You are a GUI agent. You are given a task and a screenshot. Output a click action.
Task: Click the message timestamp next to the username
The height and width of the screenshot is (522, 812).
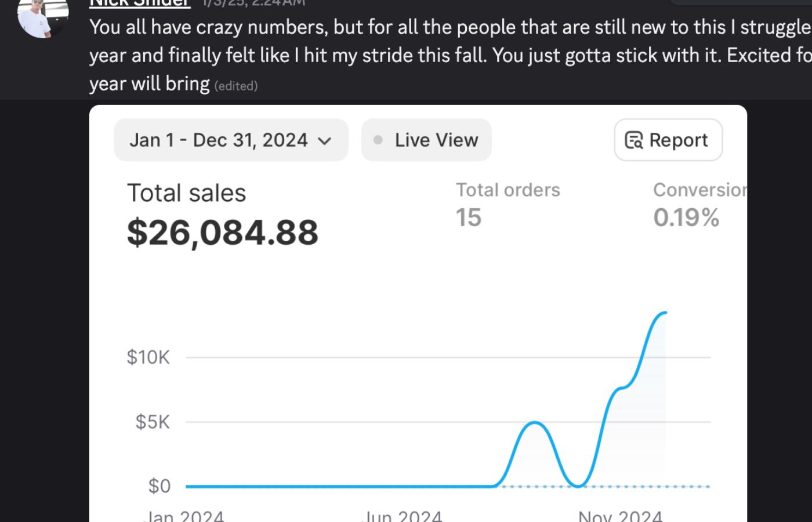coord(253,3)
